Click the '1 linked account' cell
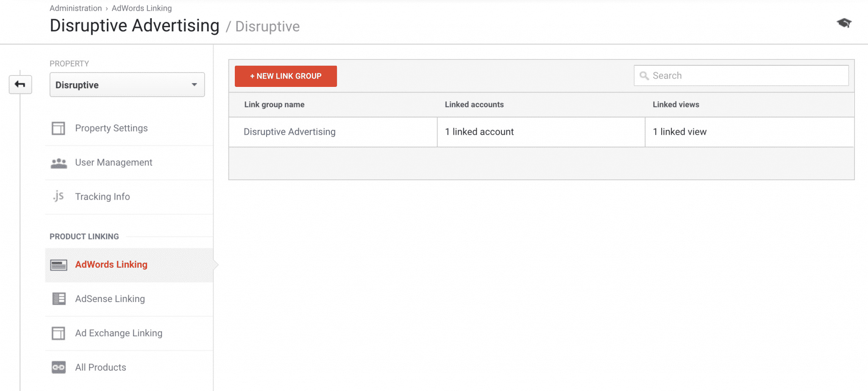868x391 pixels. (x=541, y=132)
